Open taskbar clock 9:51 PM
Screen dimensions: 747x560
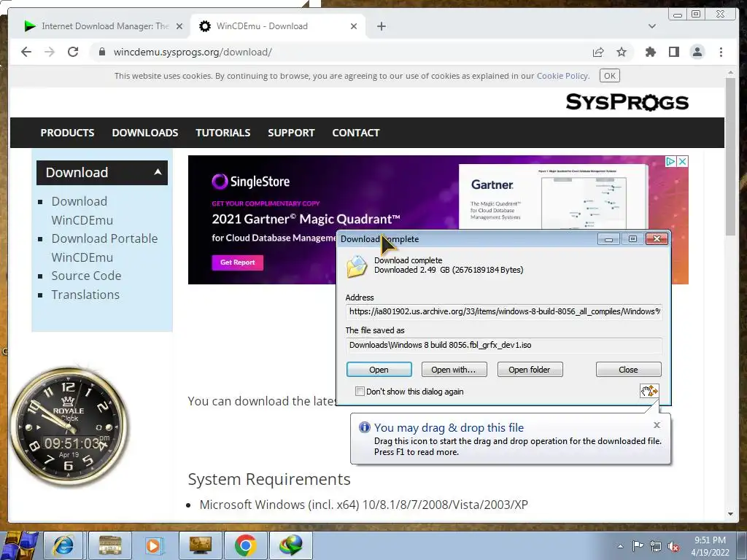(x=710, y=546)
